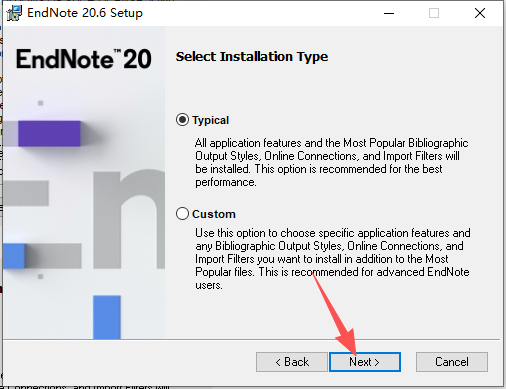The image size is (506, 389).
Task: Click the EndNote installer icon in title bar
Action: 14,13
